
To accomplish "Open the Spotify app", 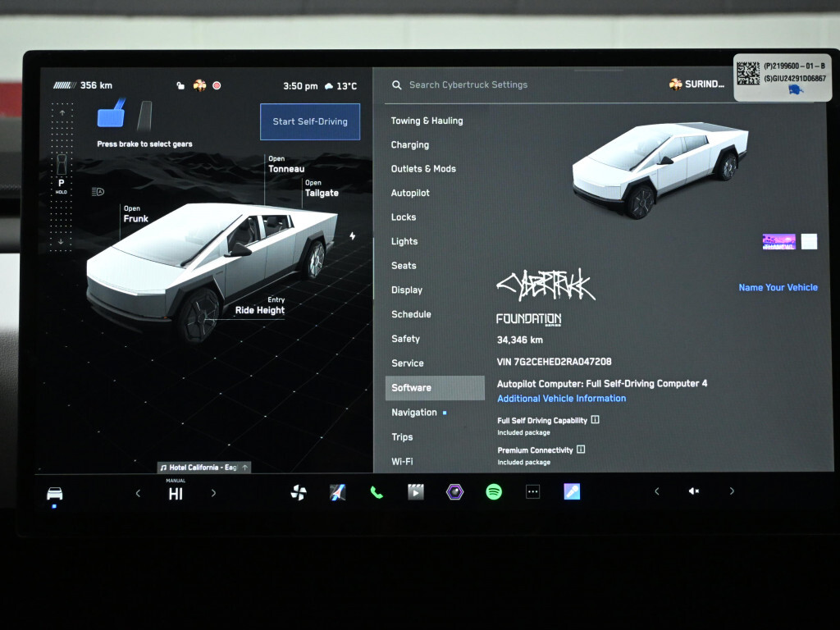I will [x=494, y=492].
